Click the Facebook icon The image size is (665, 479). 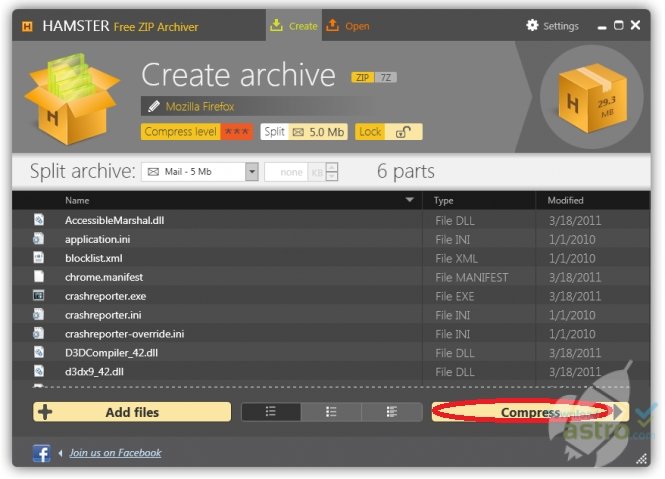pyautogui.click(x=42, y=453)
